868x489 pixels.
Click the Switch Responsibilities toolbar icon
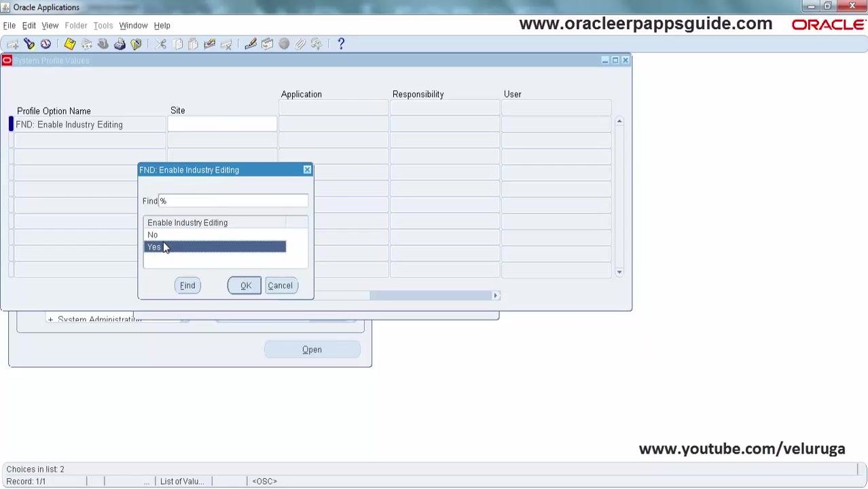(103, 44)
